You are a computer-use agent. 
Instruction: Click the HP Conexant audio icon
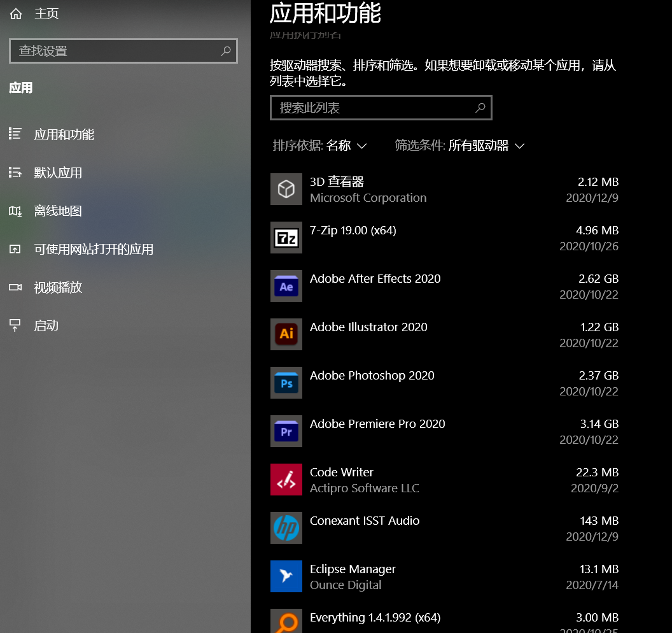tap(286, 528)
